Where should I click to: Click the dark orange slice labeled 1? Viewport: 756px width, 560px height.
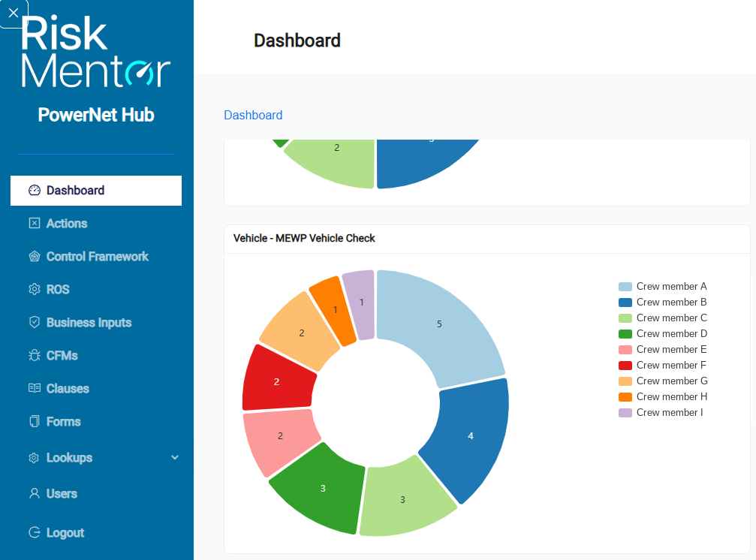[x=335, y=309]
